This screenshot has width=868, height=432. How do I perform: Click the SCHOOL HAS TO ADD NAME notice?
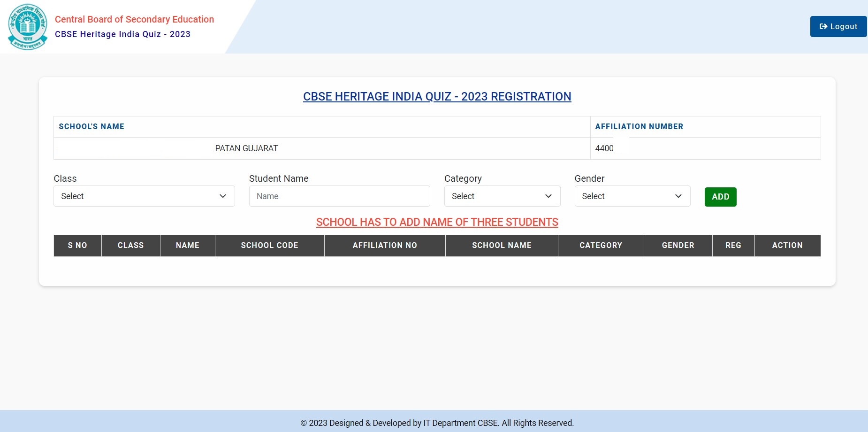point(437,222)
